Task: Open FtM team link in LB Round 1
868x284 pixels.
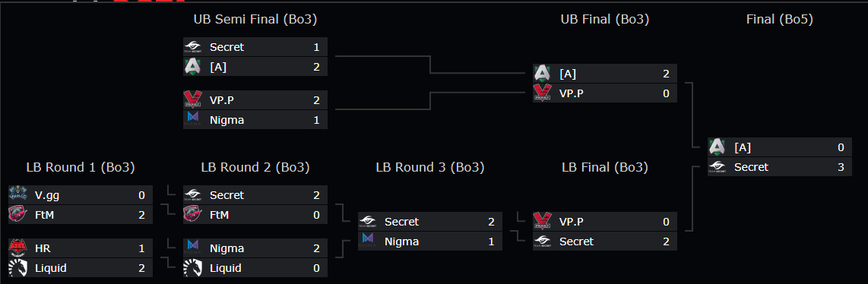Action: tap(44, 214)
